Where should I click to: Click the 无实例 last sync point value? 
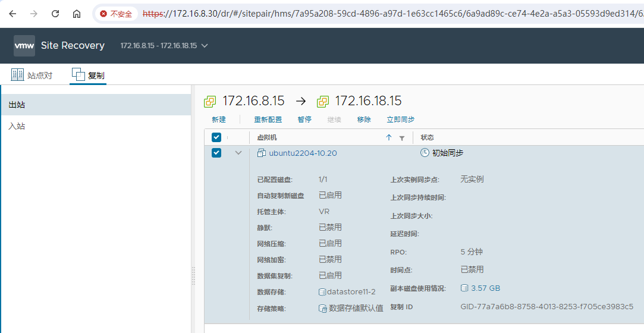[472, 179]
